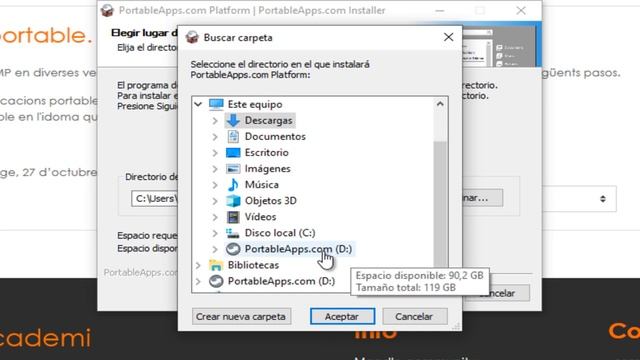Click the highlighted PortableApps.com (D:) drive icon
This screenshot has height=360, width=640.
coord(233,249)
